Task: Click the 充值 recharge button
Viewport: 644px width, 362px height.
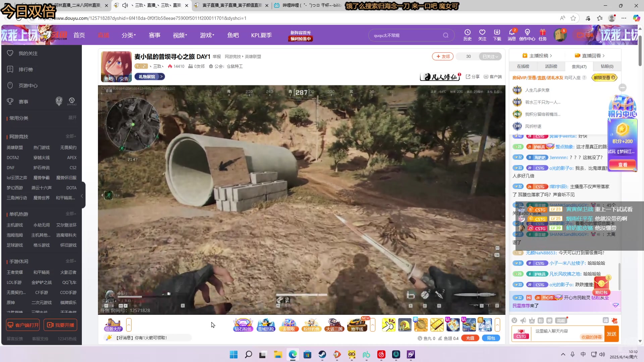Action: pyautogui.click(x=470, y=338)
